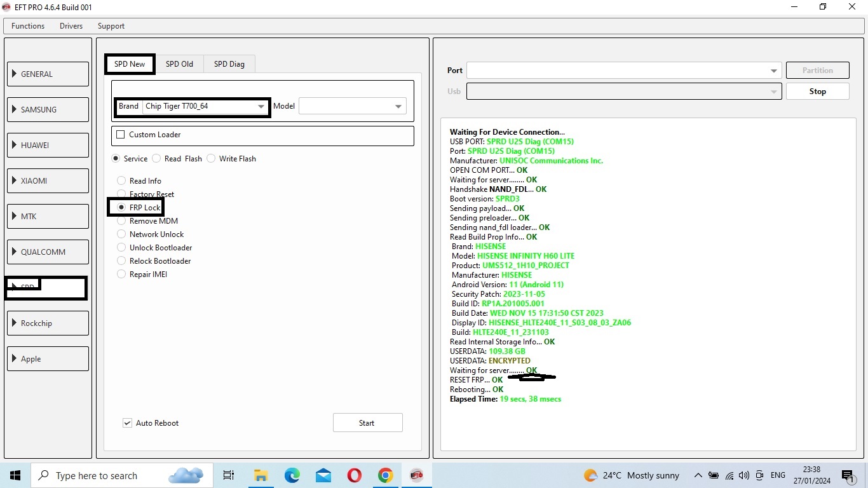
Task: Show hidden system tray icons
Action: pos(698,475)
